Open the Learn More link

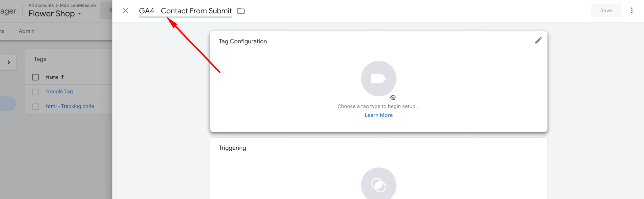pyautogui.click(x=378, y=115)
